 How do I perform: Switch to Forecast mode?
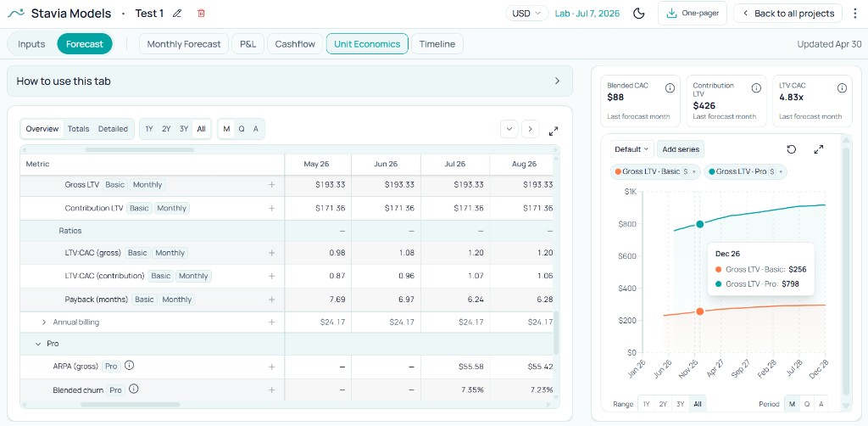click(x=85, y=44)
